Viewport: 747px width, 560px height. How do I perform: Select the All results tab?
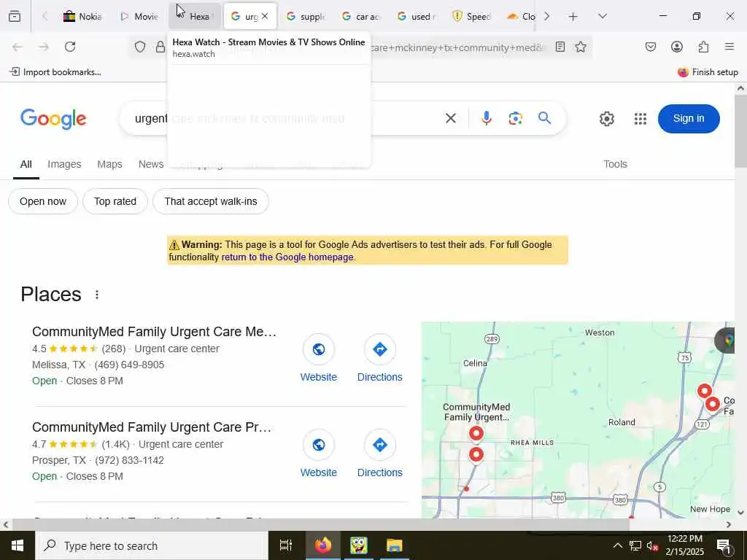click(x=26, y=164)
